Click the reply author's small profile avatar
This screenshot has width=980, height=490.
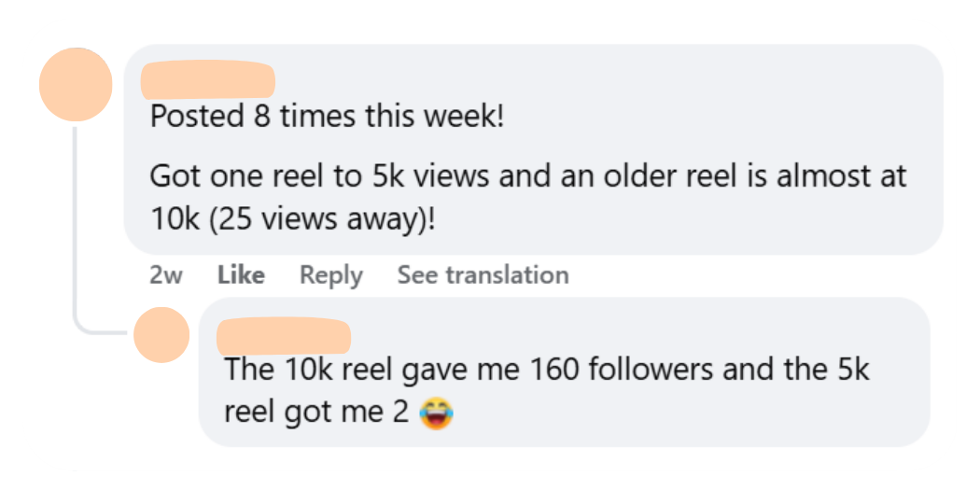[x=161, y=334]
